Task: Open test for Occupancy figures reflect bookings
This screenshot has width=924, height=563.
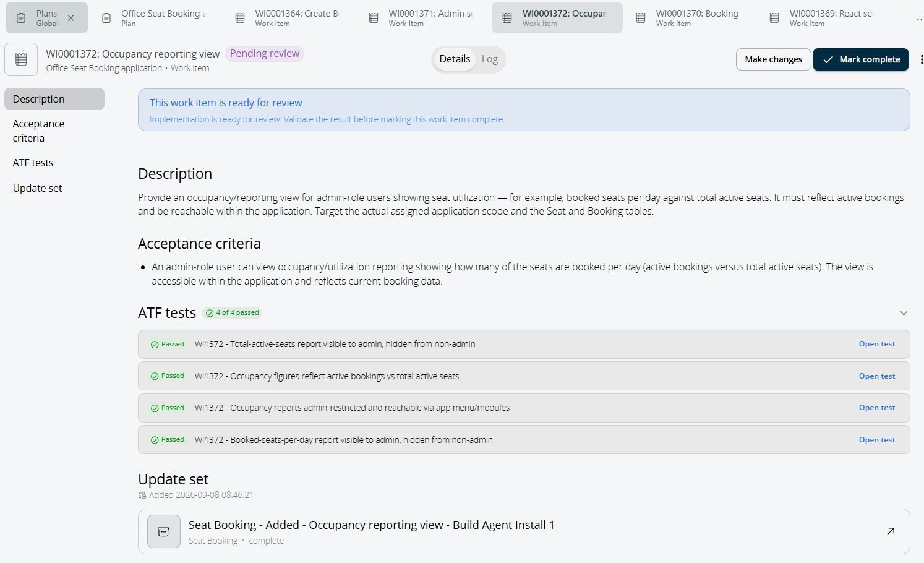Action: pyautogui.click(x=876, y=376)
